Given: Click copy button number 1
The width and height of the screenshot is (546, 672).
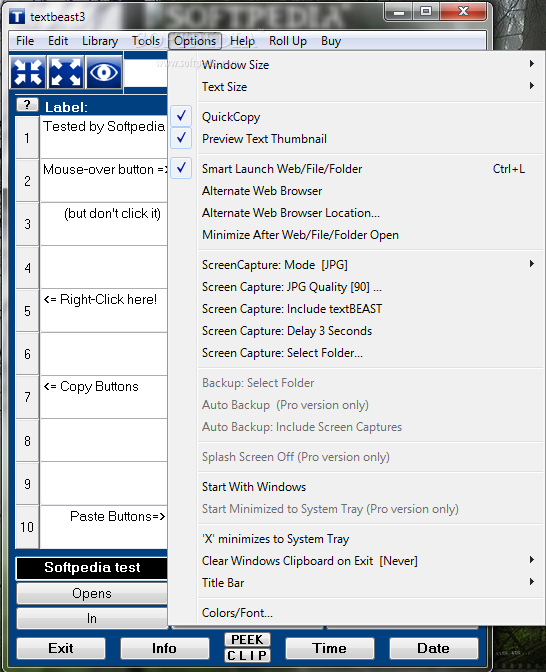Looking at the screenshot, I should (x=27, y=138).
